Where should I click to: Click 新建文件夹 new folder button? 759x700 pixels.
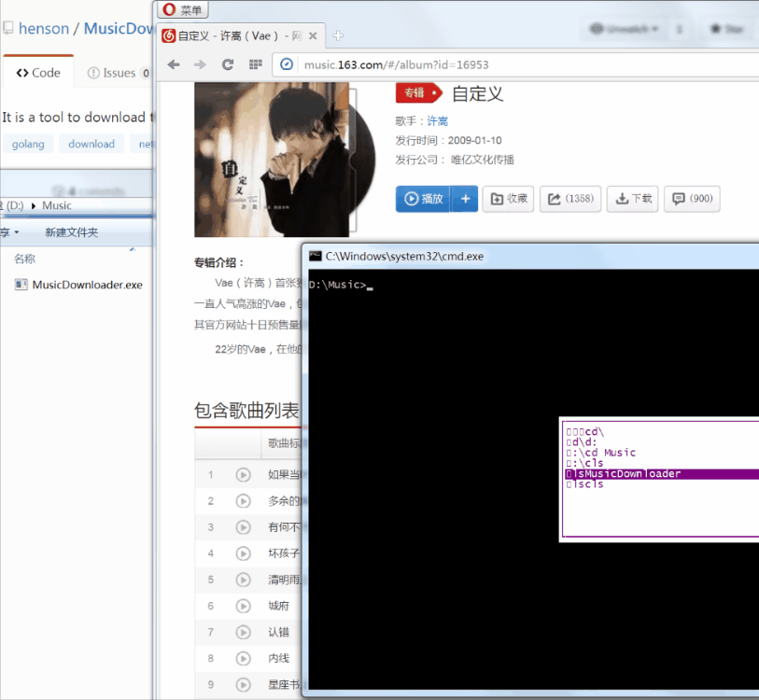pos(72,232)
